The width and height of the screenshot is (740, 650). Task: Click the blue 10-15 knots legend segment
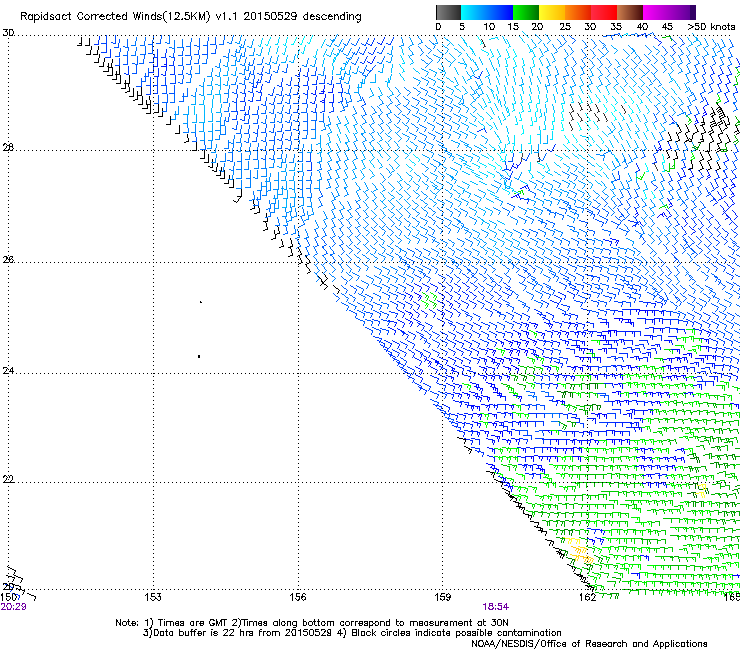pyautogui.click(x=500, y=12)
